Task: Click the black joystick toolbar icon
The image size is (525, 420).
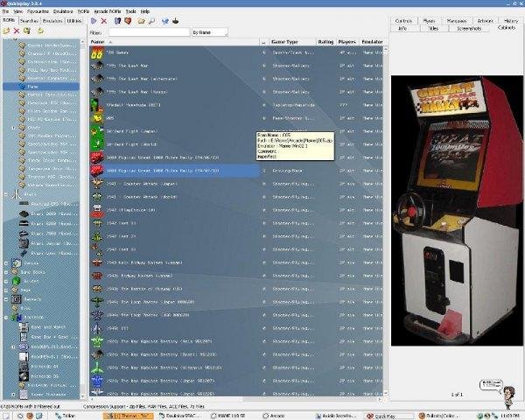Action: coord(176,21)
